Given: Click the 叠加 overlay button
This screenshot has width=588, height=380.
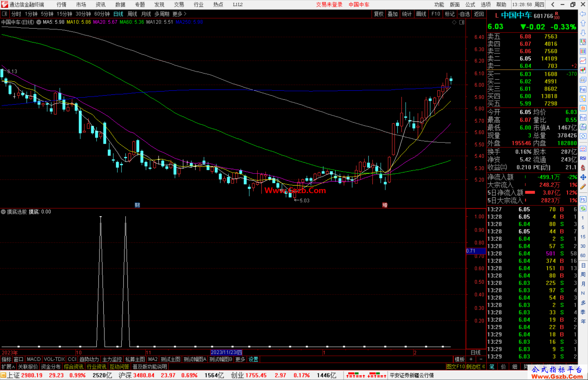Looking at the screenshot, I should pos(393,14).
